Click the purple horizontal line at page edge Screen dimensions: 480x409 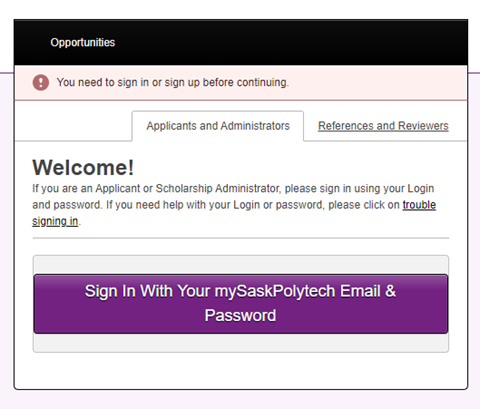(x=474, y=73)
